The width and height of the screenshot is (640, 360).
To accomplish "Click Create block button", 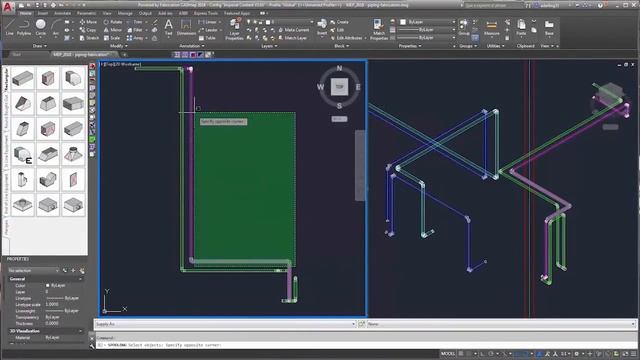I will 340,22.
